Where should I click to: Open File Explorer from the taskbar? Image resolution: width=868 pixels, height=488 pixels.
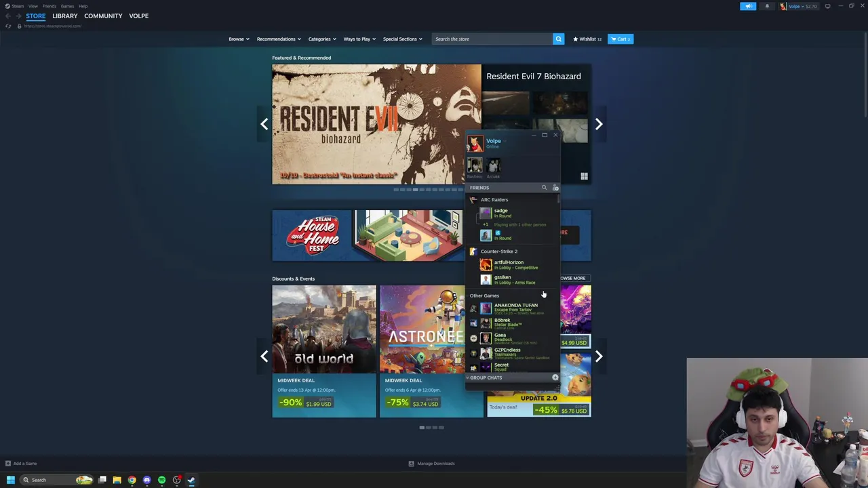tap(117, 480)
